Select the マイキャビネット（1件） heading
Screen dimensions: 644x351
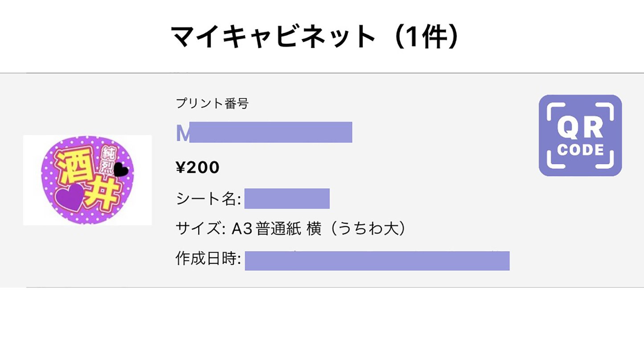(314, 37)
